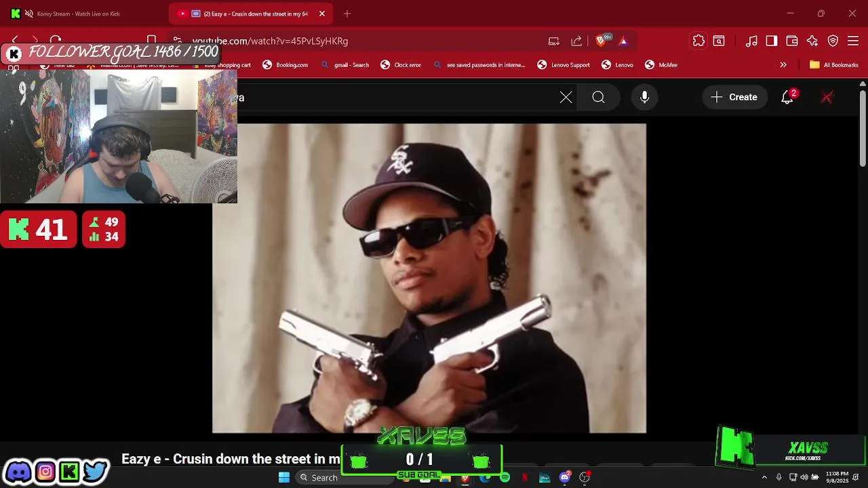Open the Clock error bookmark
The width and height of the screenshot is (868, 488).
point(400,65)
